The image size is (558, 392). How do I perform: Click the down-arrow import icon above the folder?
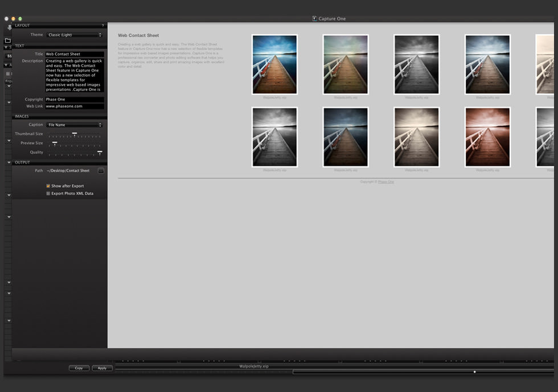(9, 27)
